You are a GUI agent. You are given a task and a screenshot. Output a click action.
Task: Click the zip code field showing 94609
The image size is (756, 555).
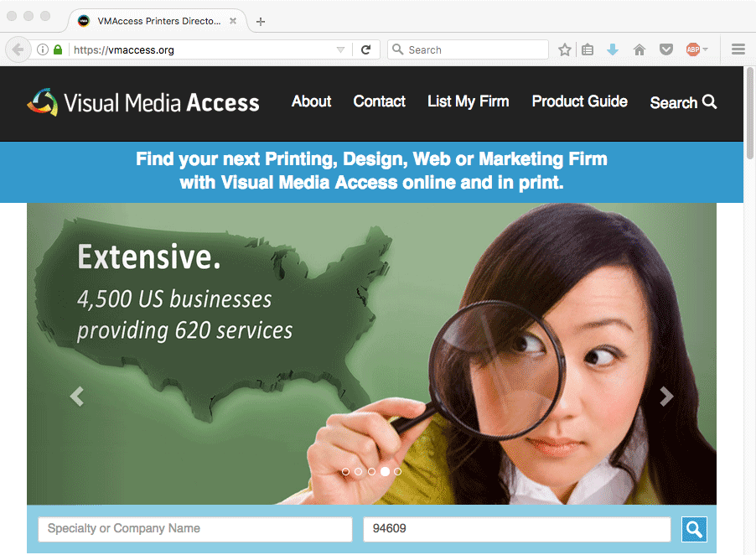[x=517, y=529]
